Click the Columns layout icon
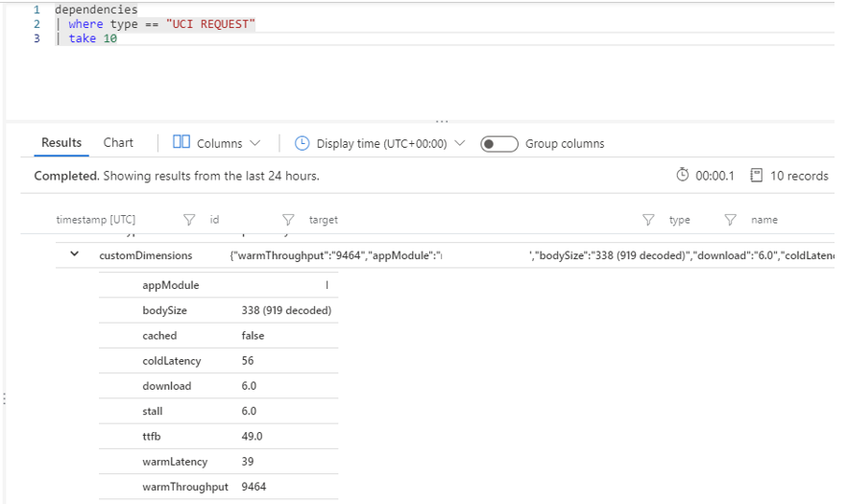Image resolution: width=847 pixels, height=504 pixels. [x=181, y=142]
